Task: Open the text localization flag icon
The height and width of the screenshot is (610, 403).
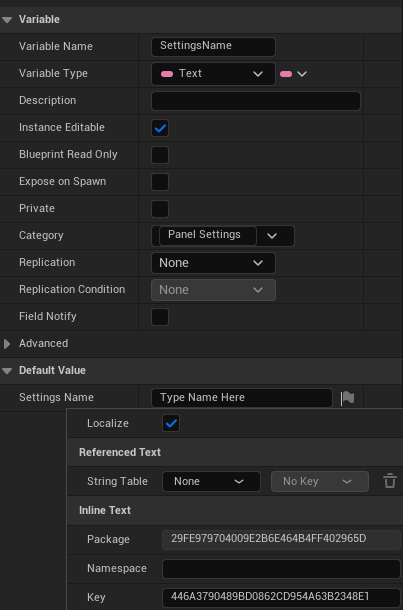Action: pos(347,398)
